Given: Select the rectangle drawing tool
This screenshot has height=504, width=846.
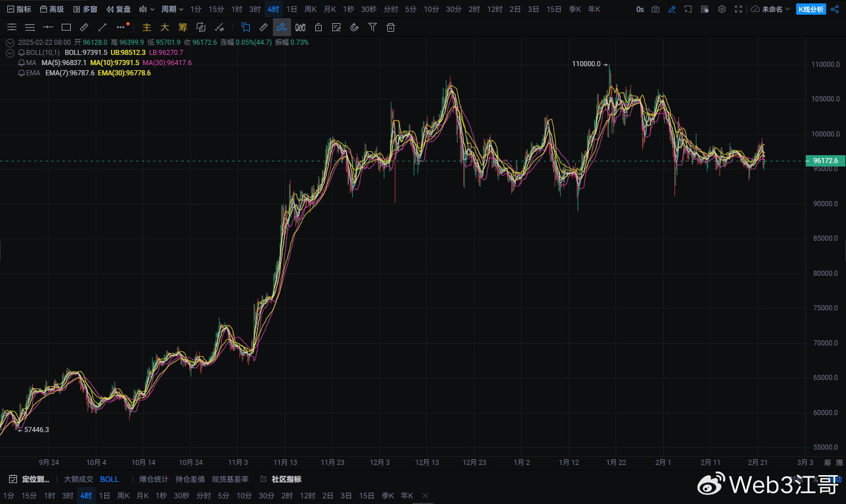Looking at the screenshot, I should [66, 27].
